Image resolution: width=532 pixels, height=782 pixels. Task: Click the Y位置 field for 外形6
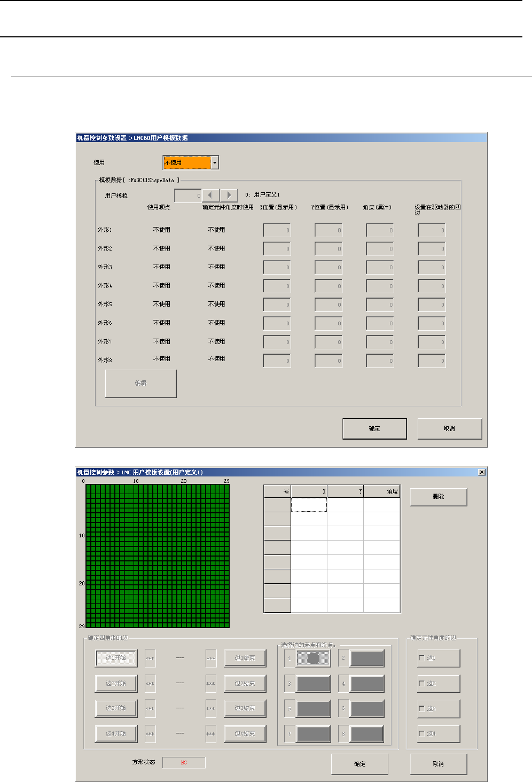tap(328, 324)
